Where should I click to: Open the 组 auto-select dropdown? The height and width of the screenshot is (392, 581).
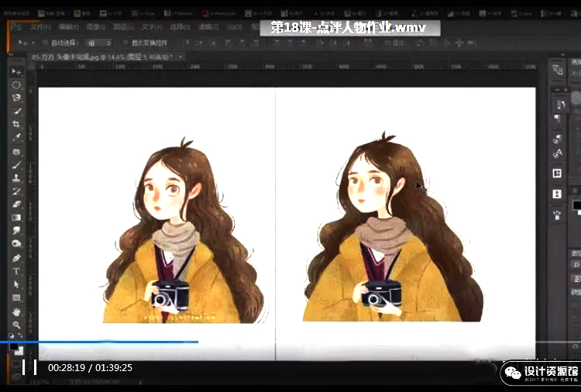98,43
